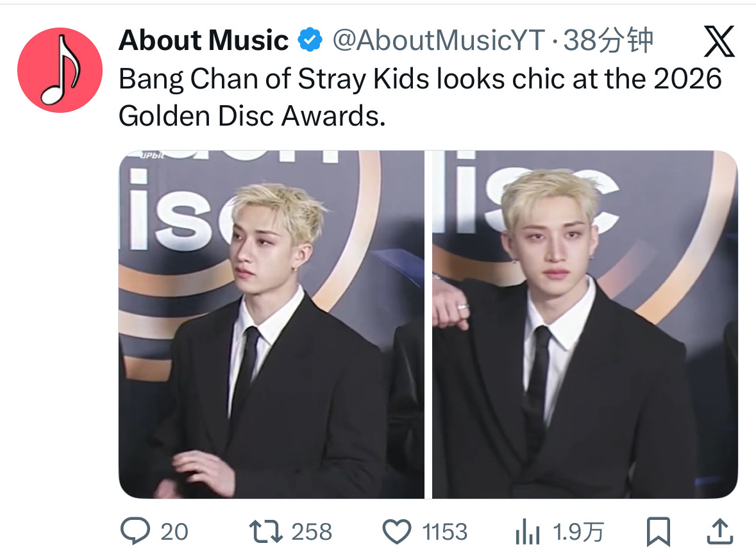The height and width of the screenshot is (550, 756).
Task: Like the post with the heart icon
Action: tap(397, 531)
